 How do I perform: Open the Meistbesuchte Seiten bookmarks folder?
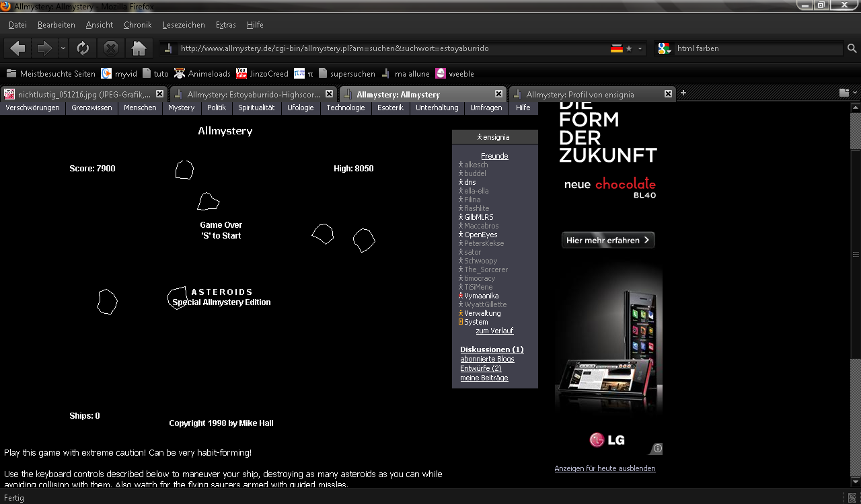(51, 74)
